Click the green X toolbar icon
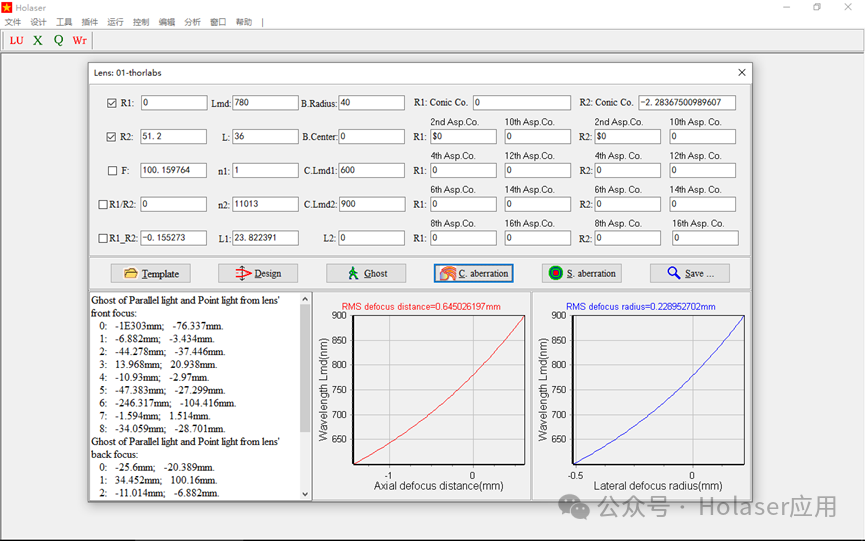 pos(38,40)
